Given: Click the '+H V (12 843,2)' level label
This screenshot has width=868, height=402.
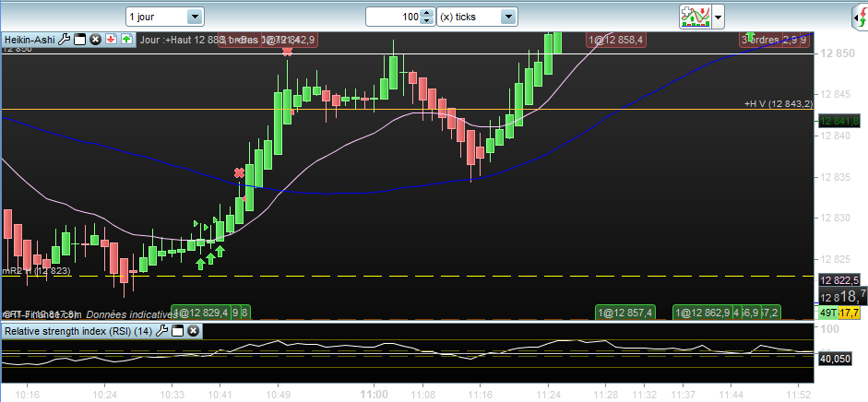Looking at the screenshot, I should coord(779,103).
